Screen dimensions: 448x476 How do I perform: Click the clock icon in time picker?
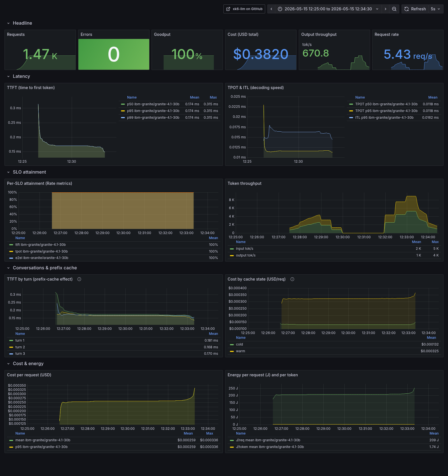[280, 9]
